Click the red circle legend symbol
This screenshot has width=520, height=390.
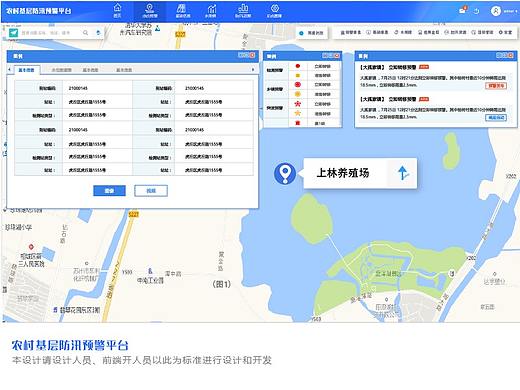298,66
